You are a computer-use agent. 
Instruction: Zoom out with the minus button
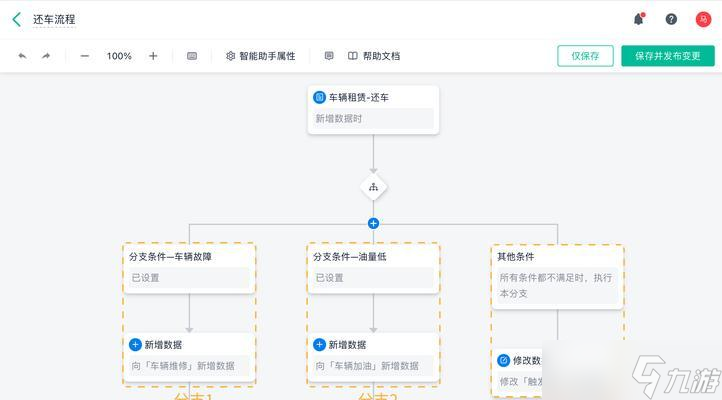85,56
